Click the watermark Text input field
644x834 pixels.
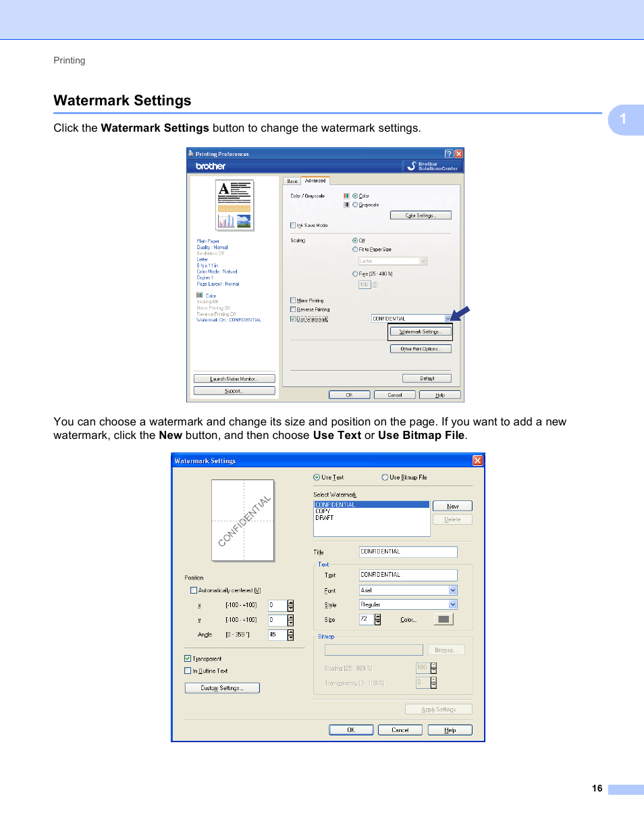[x=408, y=575]
